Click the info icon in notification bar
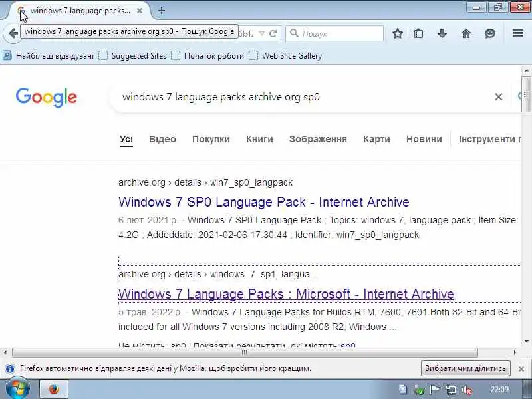 click(x=10, y=368)
